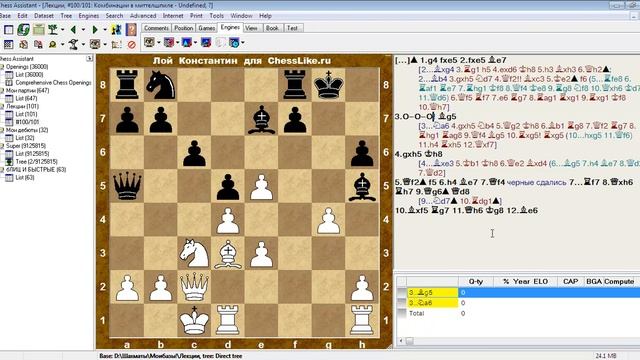Click move '3.O-O-O' in notation pane
The image size is (640, 360).
click(413, 117)
